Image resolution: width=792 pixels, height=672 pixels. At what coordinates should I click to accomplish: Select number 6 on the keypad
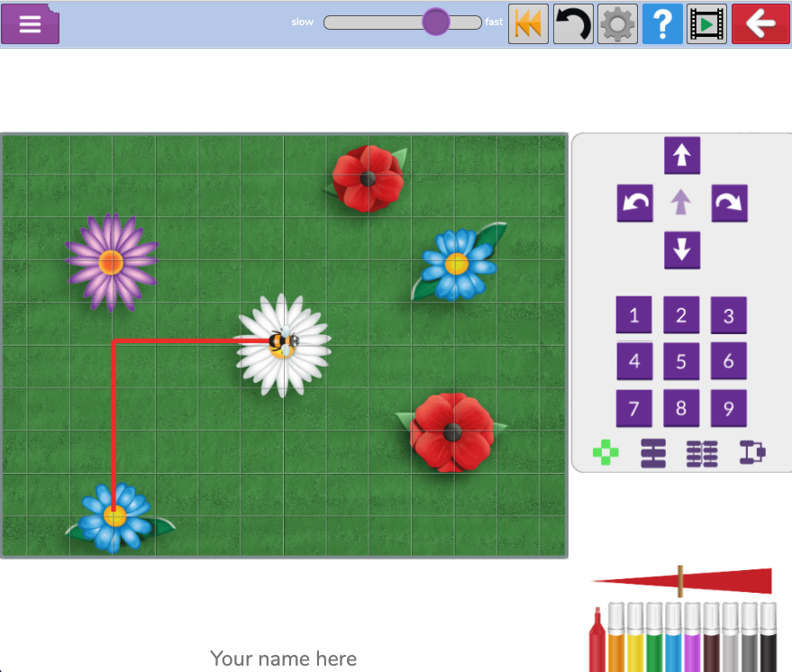728,361
